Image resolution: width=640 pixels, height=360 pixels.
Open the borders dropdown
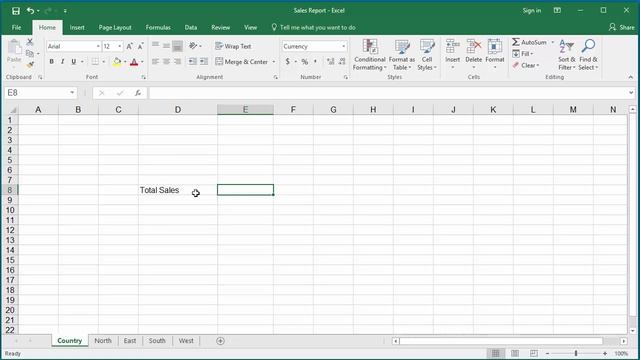(x=104, y=62)
